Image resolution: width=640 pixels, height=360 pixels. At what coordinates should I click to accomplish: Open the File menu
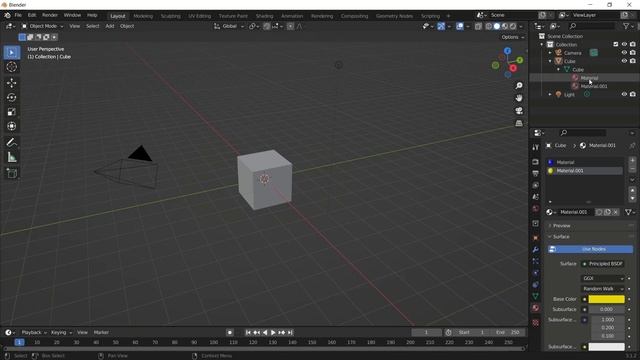click(18, 15)
